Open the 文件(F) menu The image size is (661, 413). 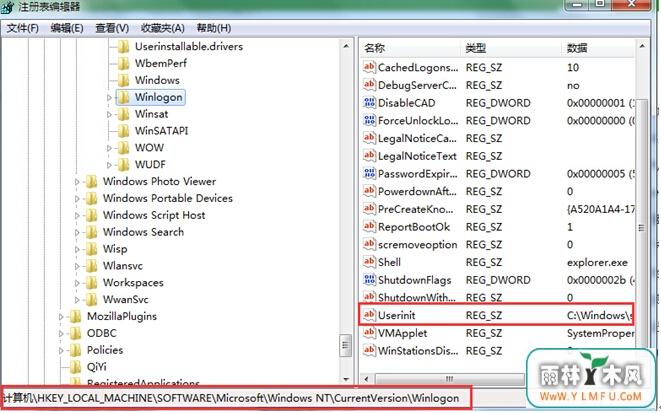pos(23,28)
